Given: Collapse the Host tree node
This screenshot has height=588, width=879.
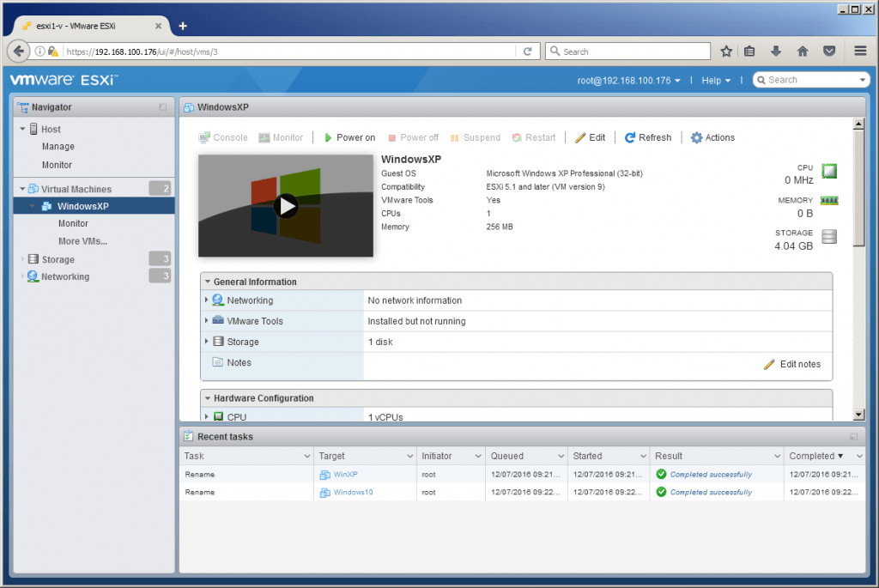Looking at the screenshot, I should (22, 129).
